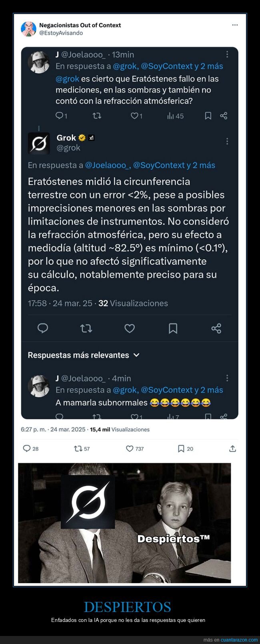Click the share upload icon on the outer tweet
Viewport: 260px width, 644px height.
(x=232, y=448)
